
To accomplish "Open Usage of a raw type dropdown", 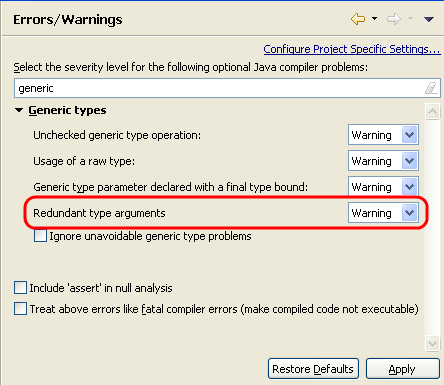I will click(383, 161).
